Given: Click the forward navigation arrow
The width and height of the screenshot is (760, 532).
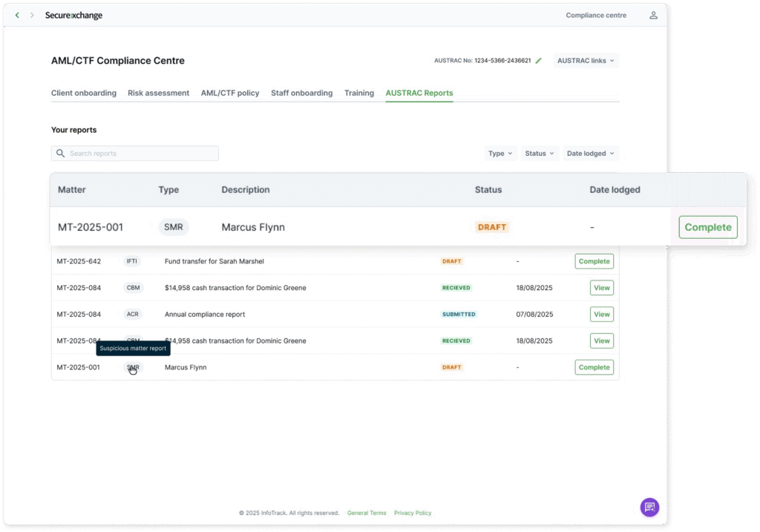Looking at the screenshot, I should pos(32,16).
